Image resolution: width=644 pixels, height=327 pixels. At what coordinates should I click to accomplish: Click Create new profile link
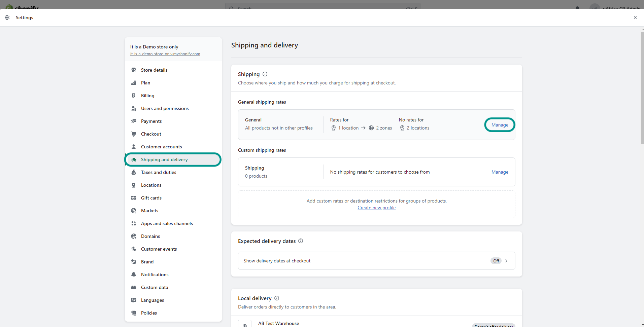376,208
